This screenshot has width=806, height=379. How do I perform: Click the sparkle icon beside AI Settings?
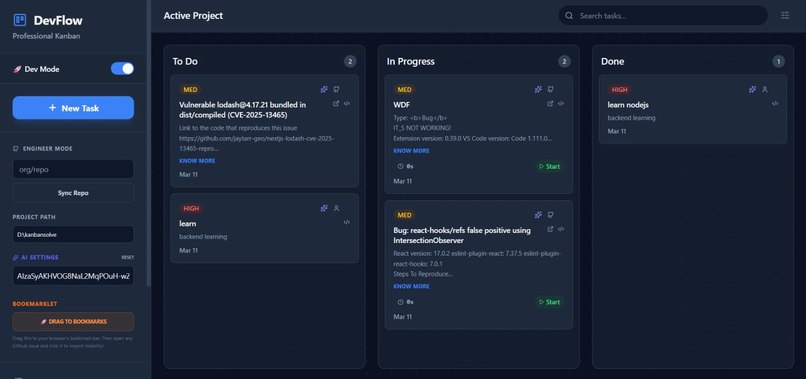click(15, 257)
